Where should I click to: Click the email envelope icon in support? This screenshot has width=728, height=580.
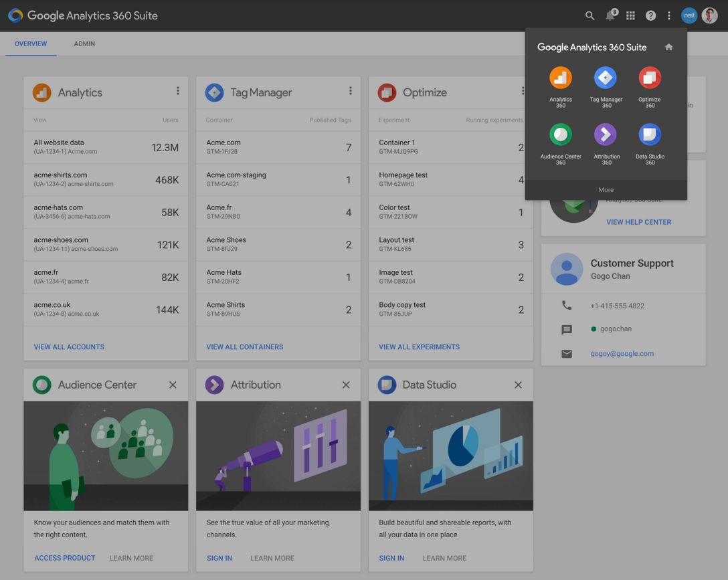(567, 354)
